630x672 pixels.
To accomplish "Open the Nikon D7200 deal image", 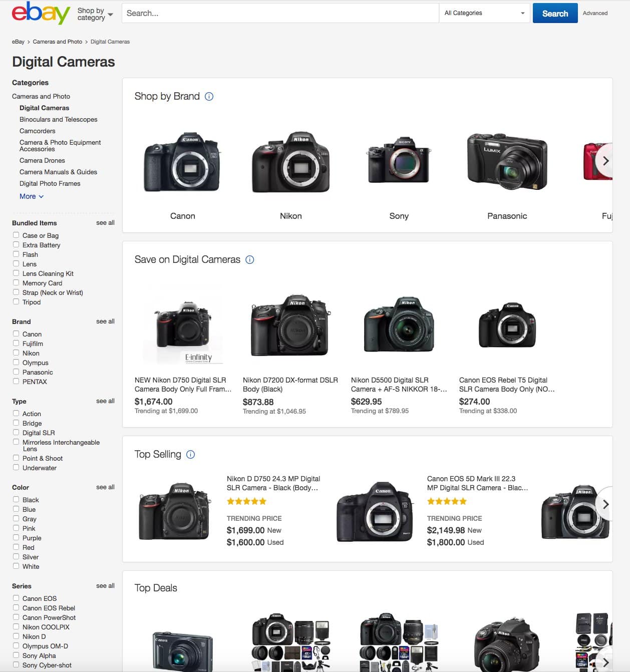I will (x=291, y=325).
